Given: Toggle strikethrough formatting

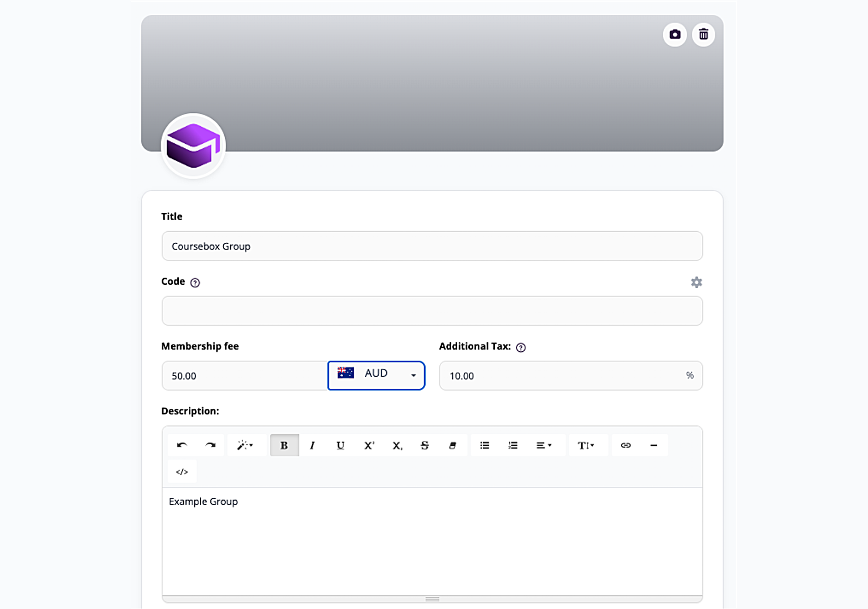Looking at the screenshot, I should [x=425, y=445].
